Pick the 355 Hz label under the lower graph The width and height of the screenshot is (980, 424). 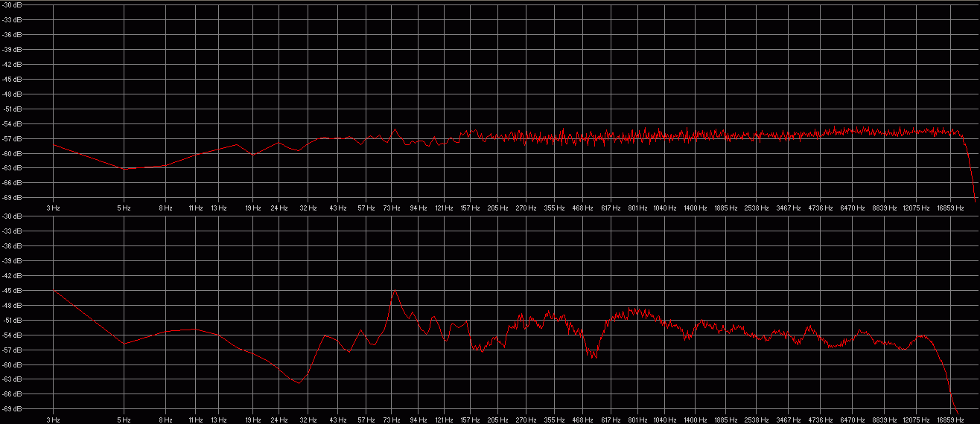pyautogui.click(x=554, y=420)
